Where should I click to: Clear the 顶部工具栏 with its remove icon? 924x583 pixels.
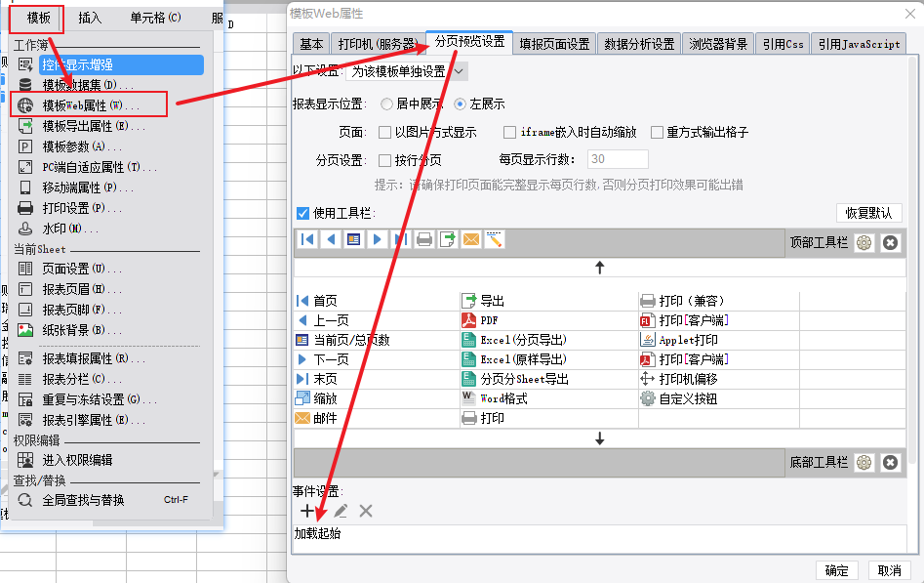pos(891,242)
